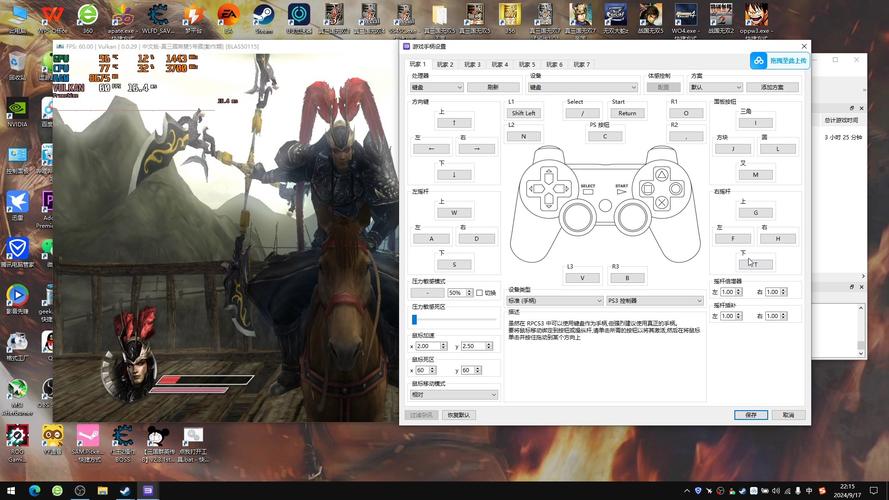Click the PS button binding C

point(605,136)
